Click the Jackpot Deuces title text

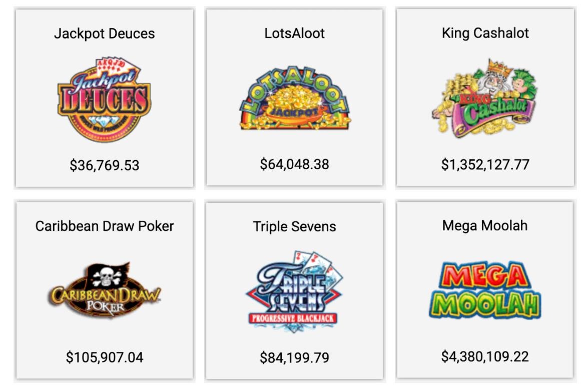(104, 34)
